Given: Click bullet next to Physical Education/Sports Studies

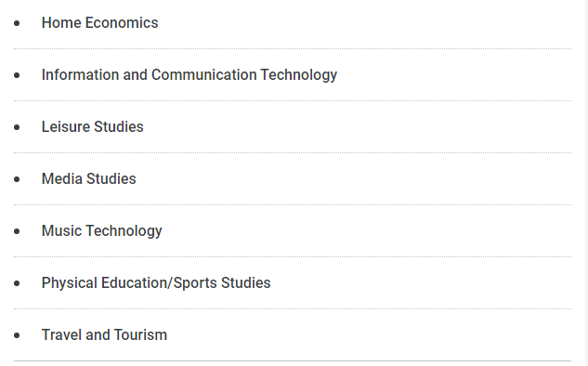Looking at the screenshot, I should click(x=17, y=283).
